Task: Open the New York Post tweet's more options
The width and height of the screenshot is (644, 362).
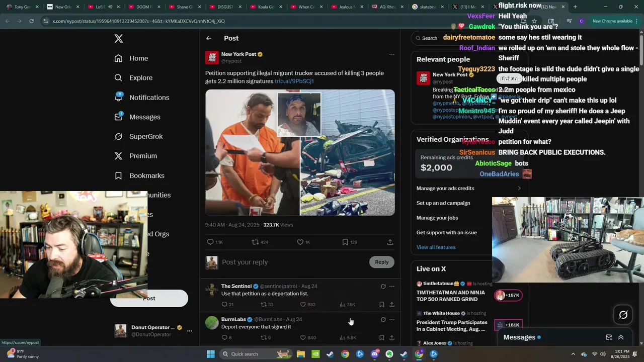Action: point(392,54)
